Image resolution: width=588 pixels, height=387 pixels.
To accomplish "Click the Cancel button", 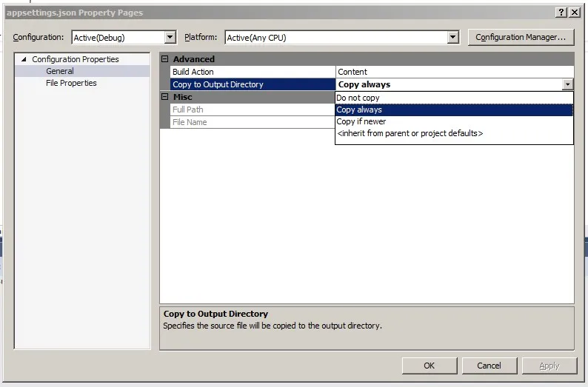I will click(x=490, y=366).
